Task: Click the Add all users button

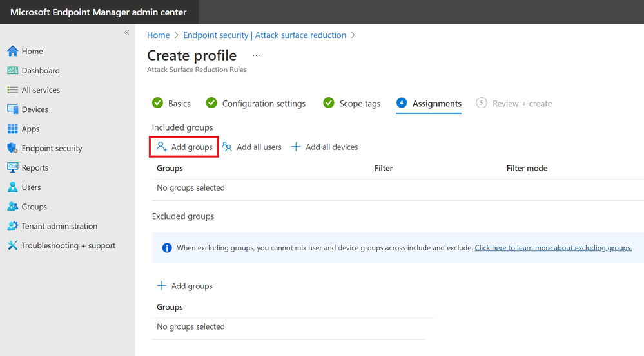Action: [252, 147]
